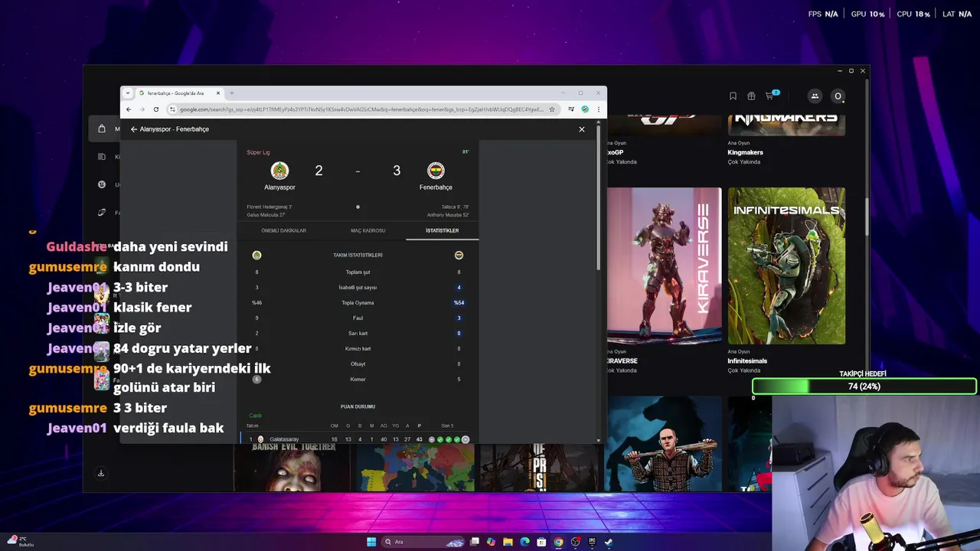Open the Kingmakers game title
This screenshot has width=980, height=551.
tap(745, 152)
